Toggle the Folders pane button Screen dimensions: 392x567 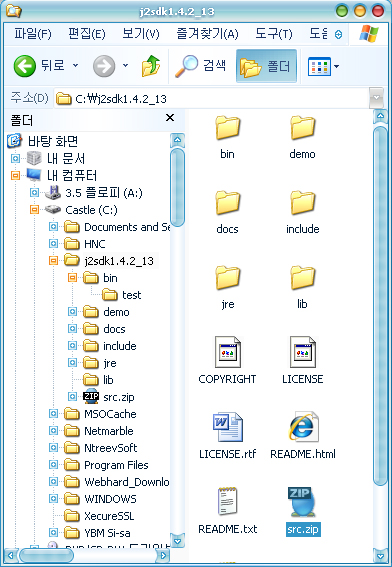coord(266,66)
